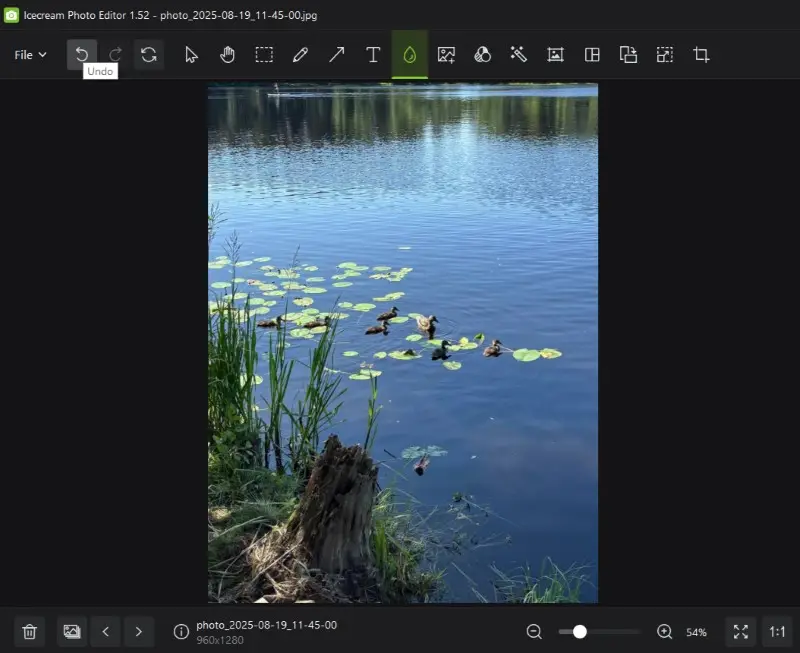Open the add image tool

click(446, 55)
